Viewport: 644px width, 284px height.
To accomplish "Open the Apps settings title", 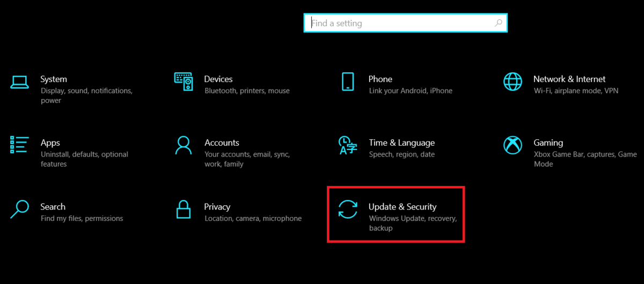I will pyautogui.click(x=50, y=143).
